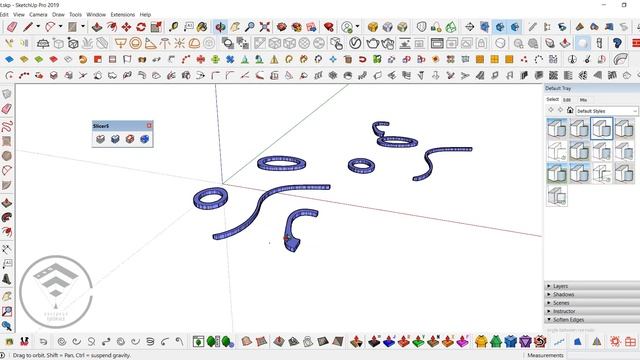Open the Window menu
The height and width of the screenshot is (360, 640).
pyautogui.click(x=96, y=14)
